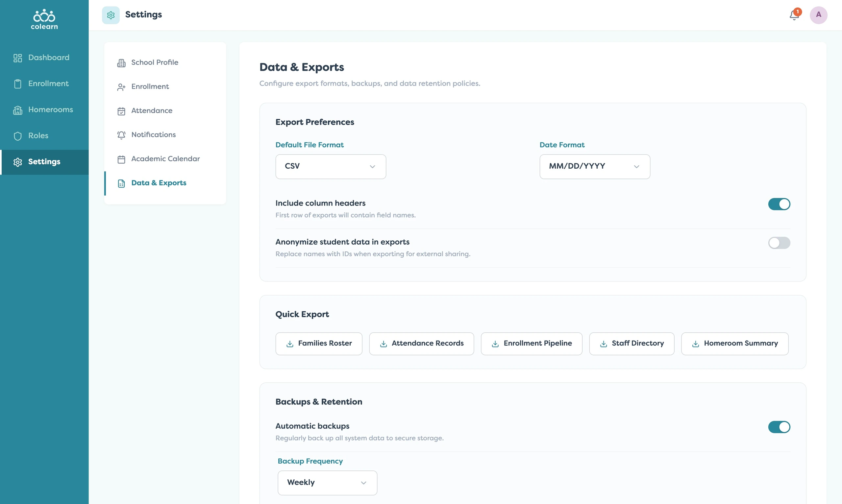
Task: Click "First row of exports" description text
Action: click(345, 215)
